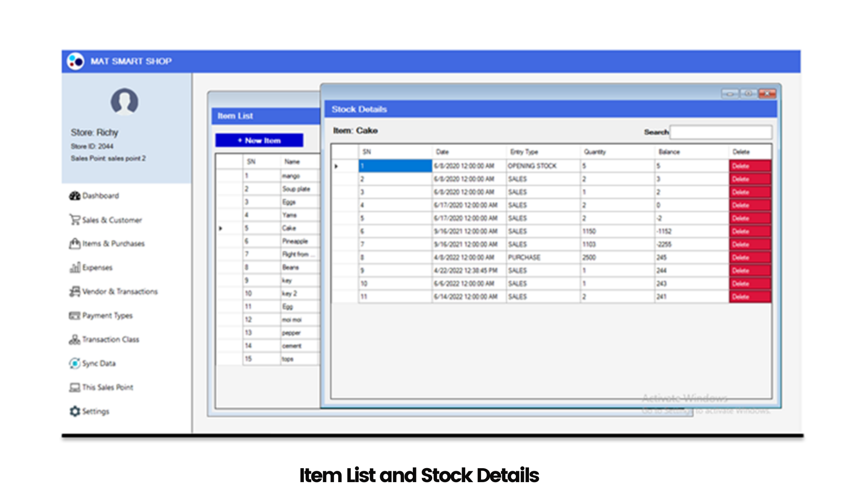Click the Stock Details Search field
868x488 pixels.
721,132
